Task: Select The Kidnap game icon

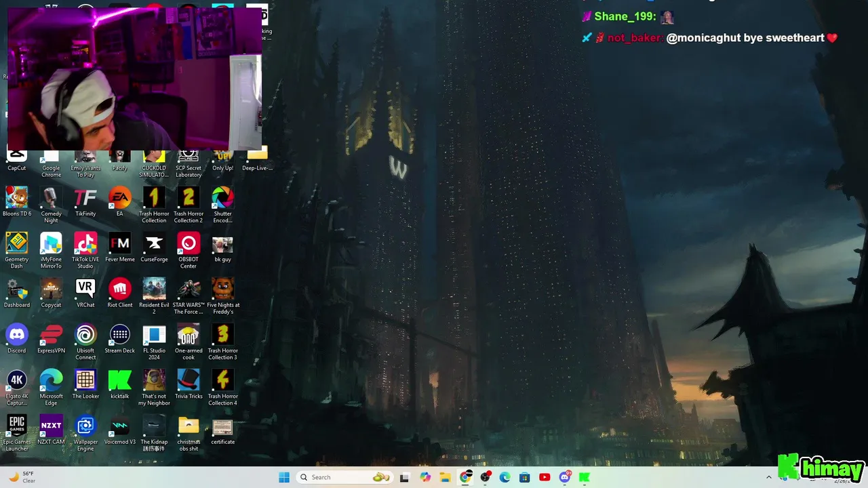Action: pyautogui.click(x=154, y=433)
